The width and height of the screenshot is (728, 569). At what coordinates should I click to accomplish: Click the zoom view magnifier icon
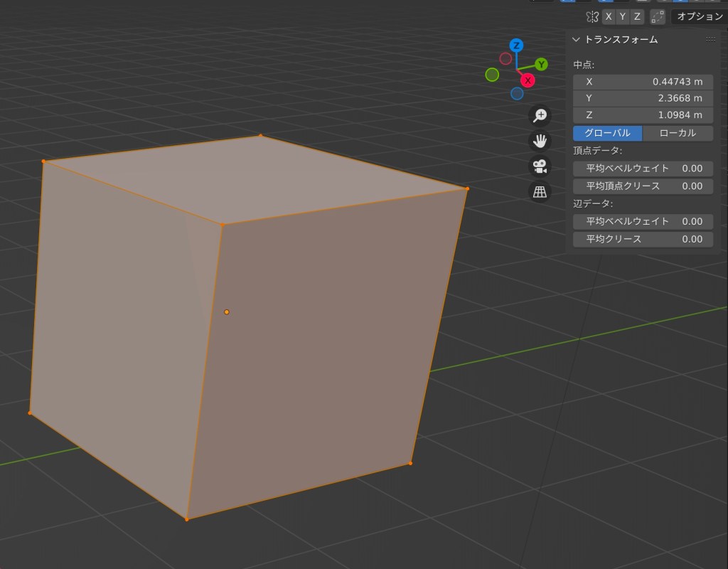(x=540, y=116)
